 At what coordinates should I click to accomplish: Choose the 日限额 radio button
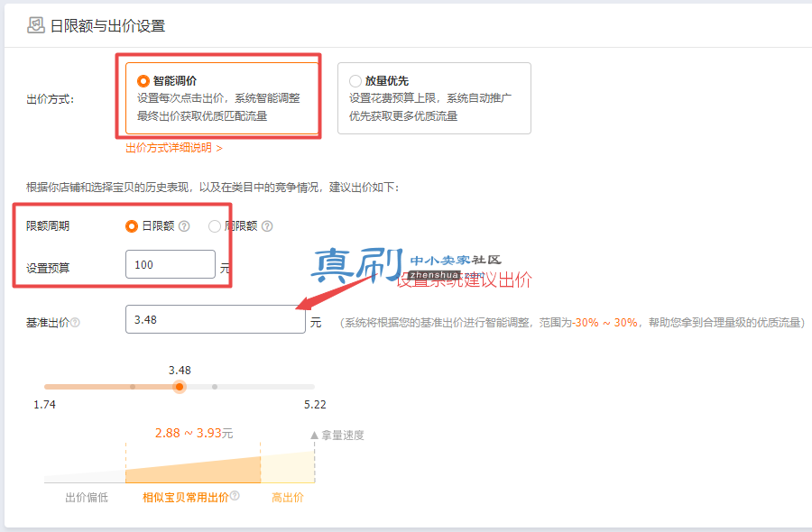click(132, 226)
